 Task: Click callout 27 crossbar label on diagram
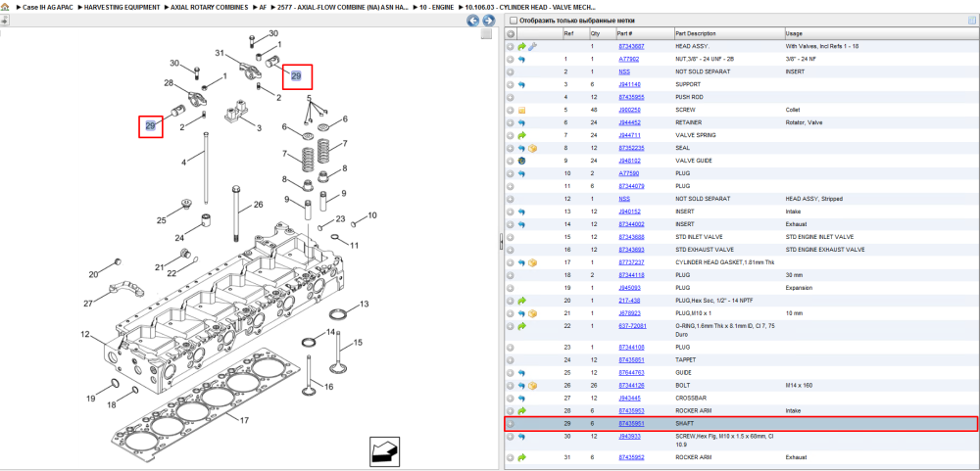click(x=88, y=304)
